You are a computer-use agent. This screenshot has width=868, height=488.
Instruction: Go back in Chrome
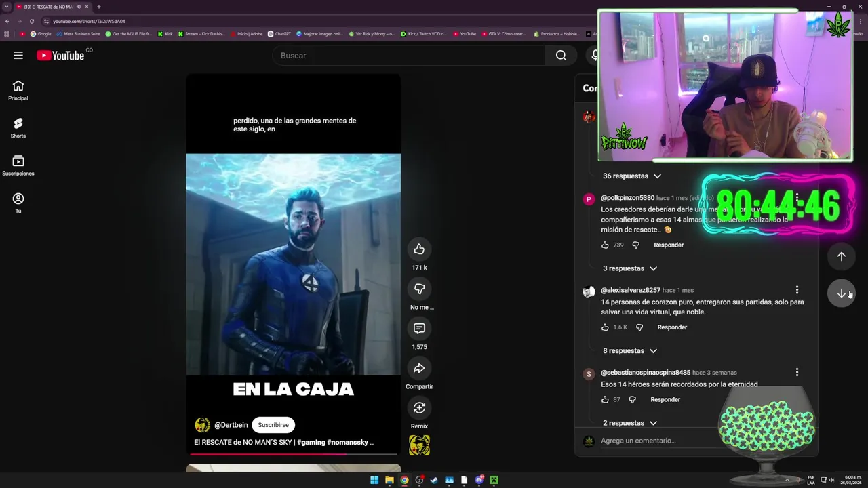click(x=7, y=21)
